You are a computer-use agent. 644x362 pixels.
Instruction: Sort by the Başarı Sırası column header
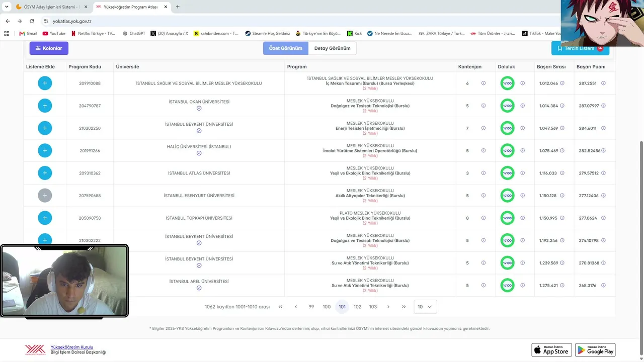tap(551, 66)
